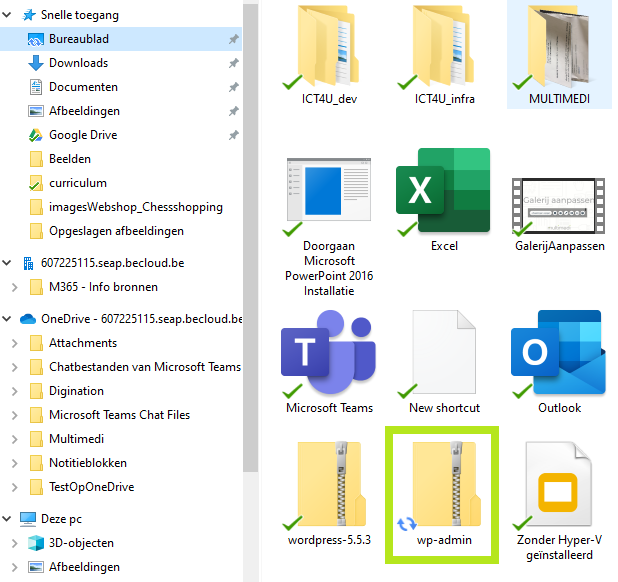Collapse the OneDrive tree node
Screen dimensions: 618x582
(7, 319)
